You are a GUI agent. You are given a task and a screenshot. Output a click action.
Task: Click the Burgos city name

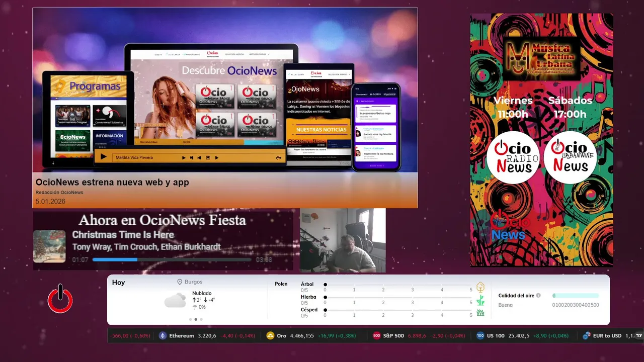[x=194, y=282]
